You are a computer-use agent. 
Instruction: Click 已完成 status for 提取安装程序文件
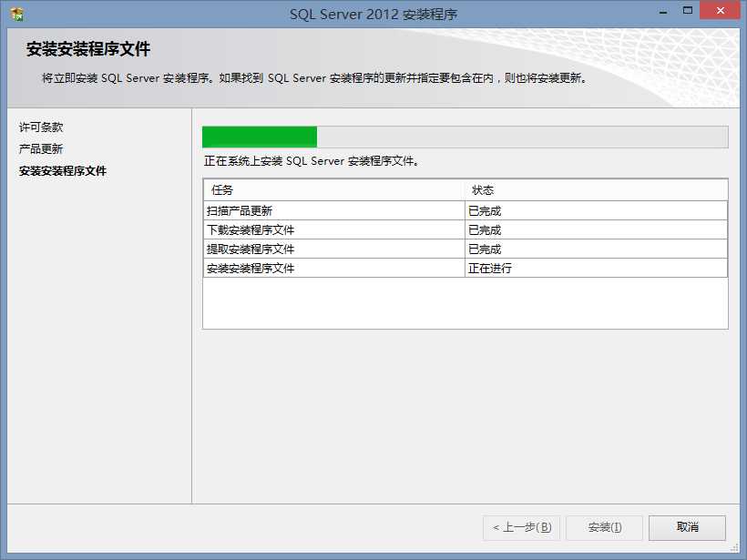(x=596, y=249)
